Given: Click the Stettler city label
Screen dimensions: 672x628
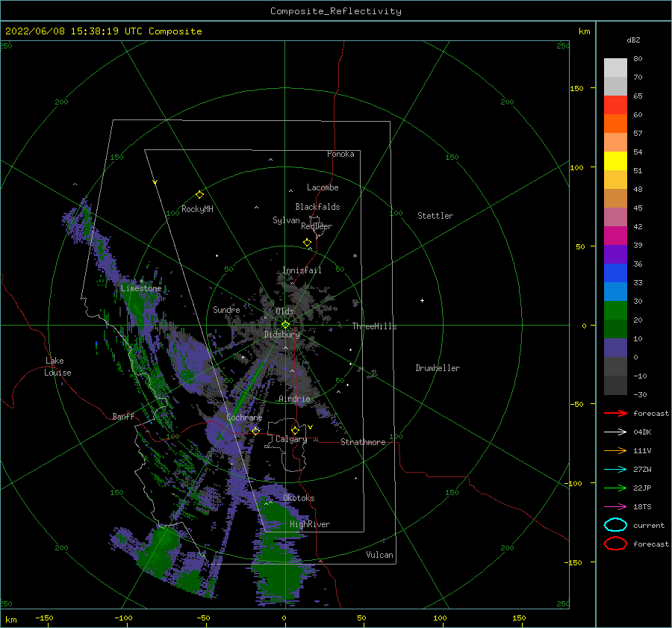Looking at the screenshot, I should pos(435,216).
